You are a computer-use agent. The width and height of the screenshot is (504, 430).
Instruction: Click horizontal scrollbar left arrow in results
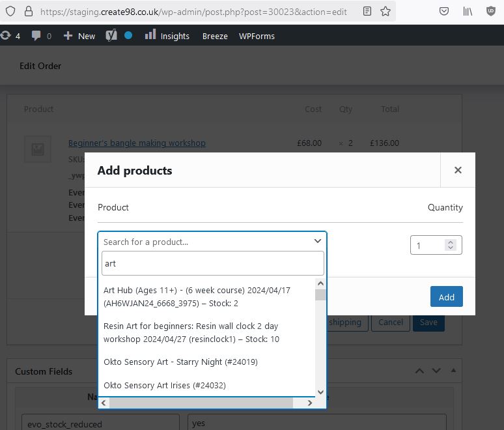tap(104, 403)
